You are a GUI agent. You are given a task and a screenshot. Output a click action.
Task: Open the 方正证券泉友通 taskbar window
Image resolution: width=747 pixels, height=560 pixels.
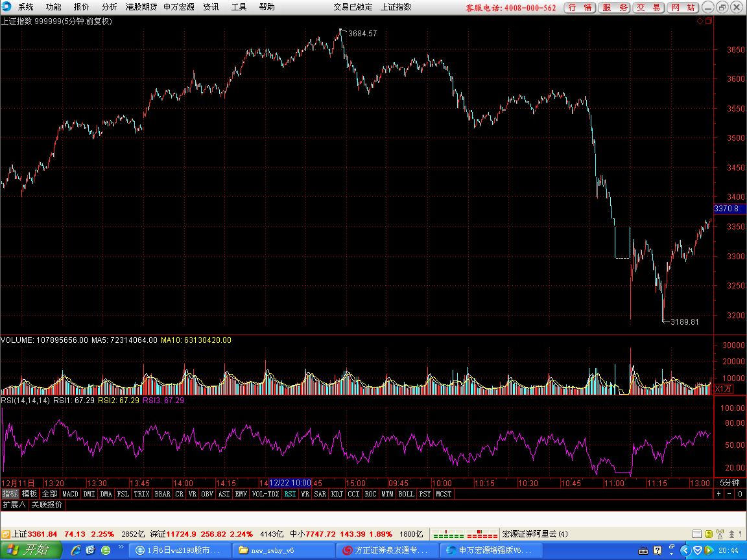(387, 550)
